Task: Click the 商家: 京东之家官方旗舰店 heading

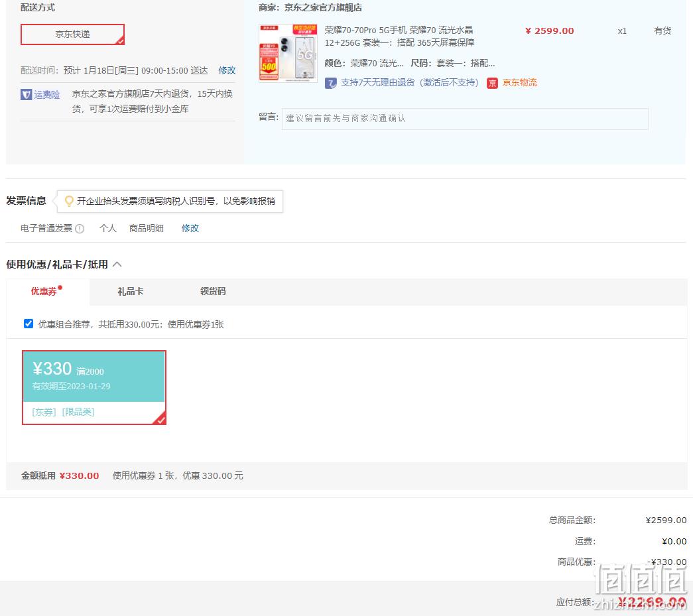Action: [310, 7]
